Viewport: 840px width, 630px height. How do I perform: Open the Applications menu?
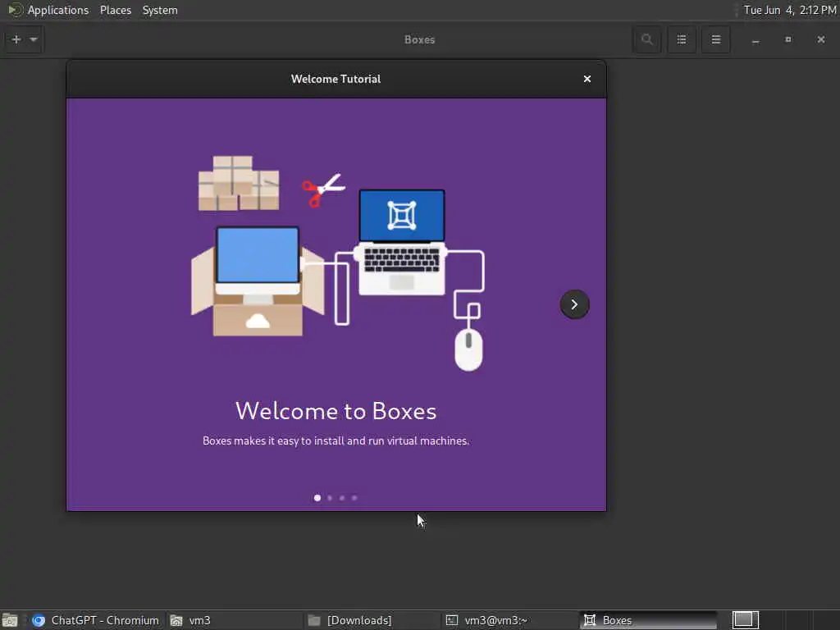[x=58, y=10]
